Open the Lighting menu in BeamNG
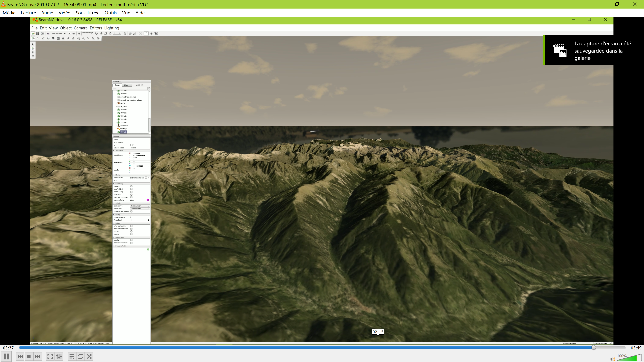 [x=112, y=28]
